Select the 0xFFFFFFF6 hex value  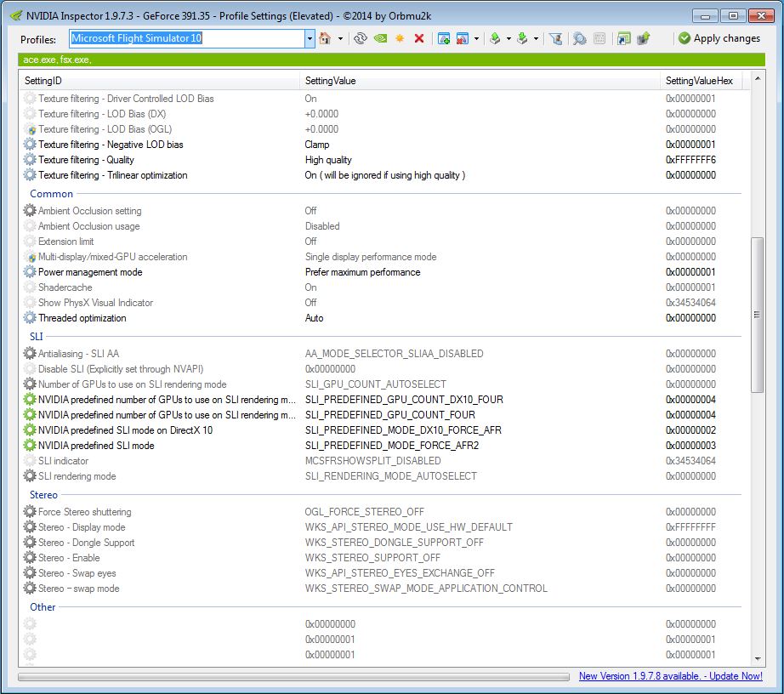(690, 160)
